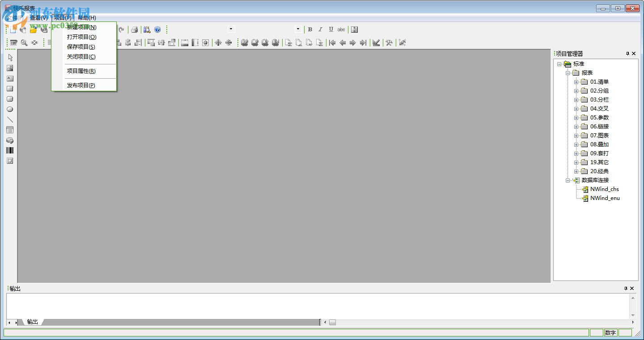
Task: Go to last page arrow icon
Action: (x=363, y=42)
